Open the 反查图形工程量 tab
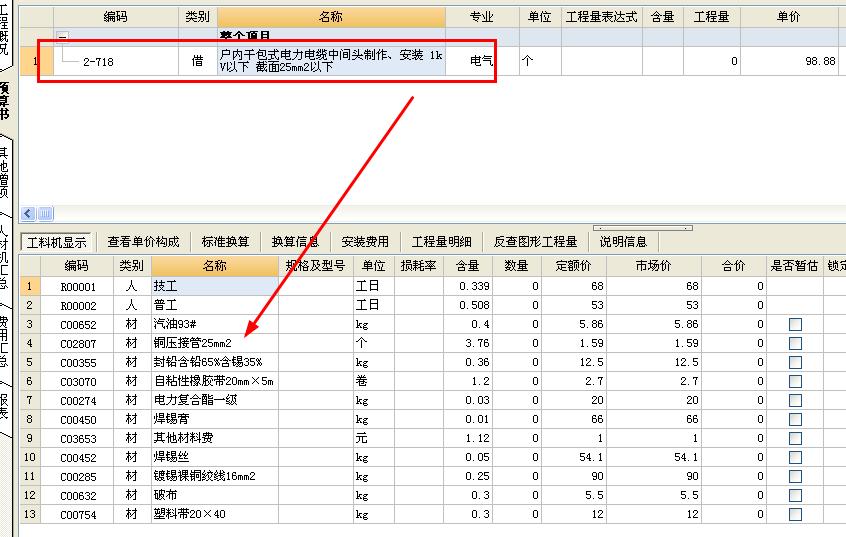This screenshot has width=846, height=537. coord(535,242)
